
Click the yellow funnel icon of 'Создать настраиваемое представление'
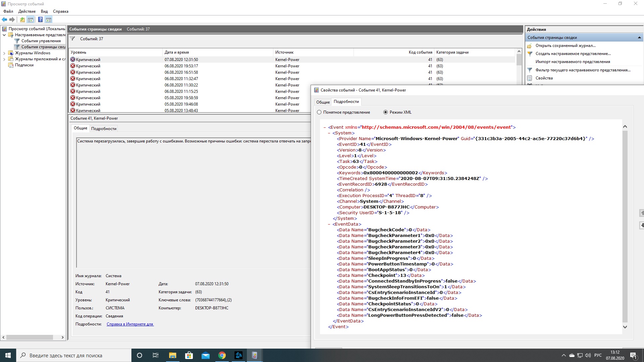pyautogui.click(x=530, y=54)
